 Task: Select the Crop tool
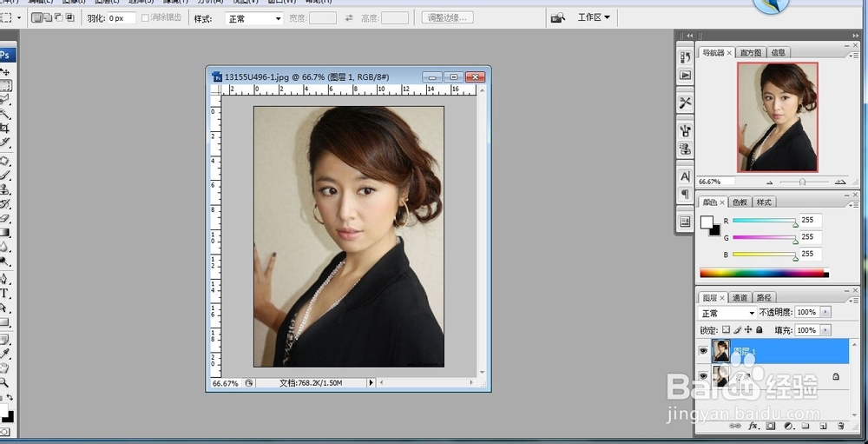tap(4, 128)
